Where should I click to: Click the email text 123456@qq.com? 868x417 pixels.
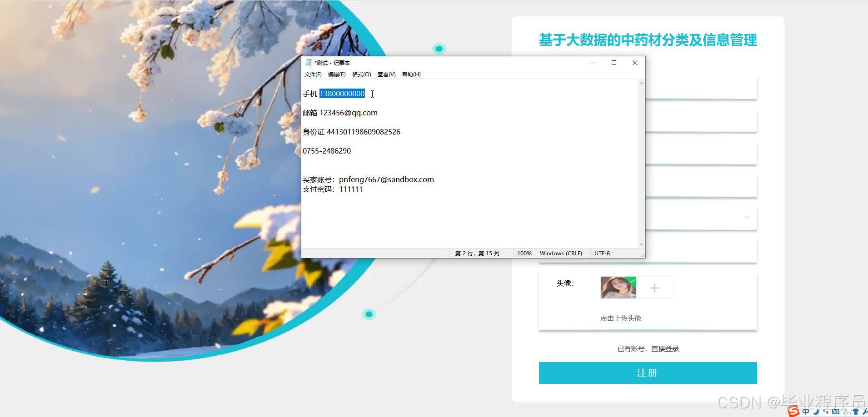pos(349,113)
